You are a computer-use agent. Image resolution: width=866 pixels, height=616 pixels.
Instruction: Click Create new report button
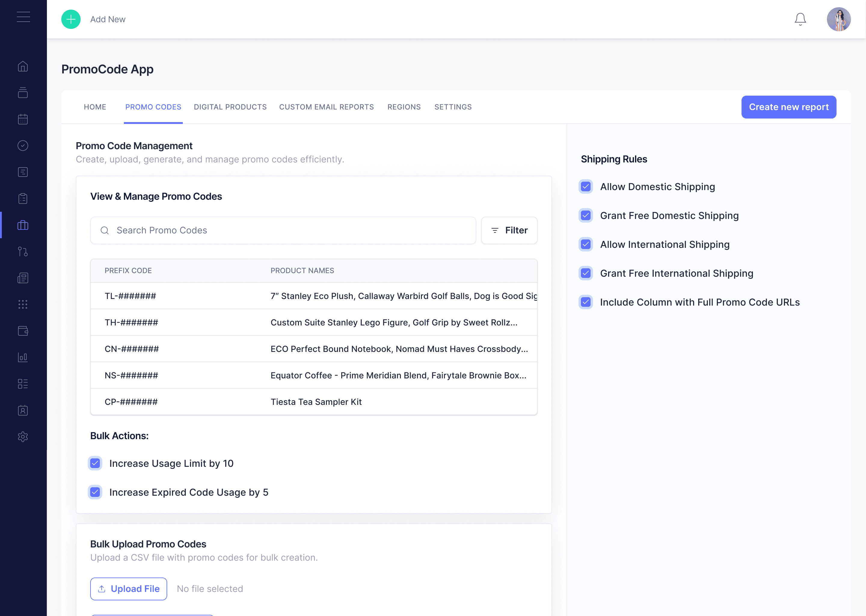789,107
